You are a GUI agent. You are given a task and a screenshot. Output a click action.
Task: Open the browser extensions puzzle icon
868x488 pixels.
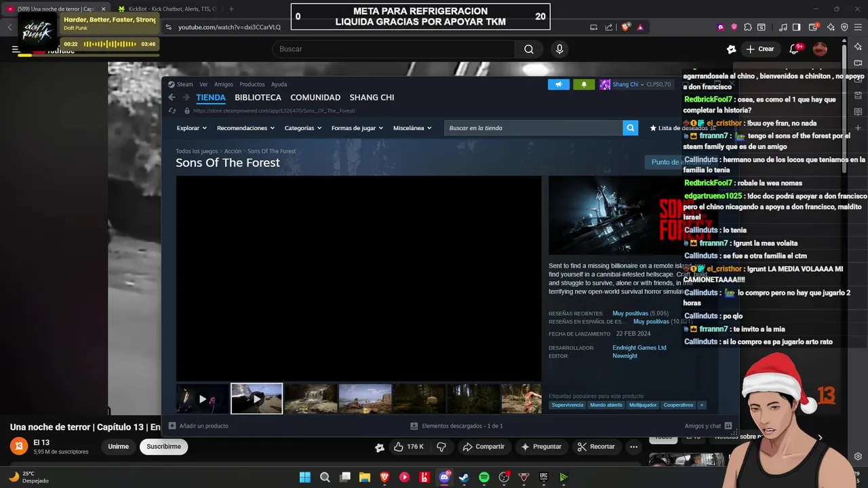(x=747, y=27)
